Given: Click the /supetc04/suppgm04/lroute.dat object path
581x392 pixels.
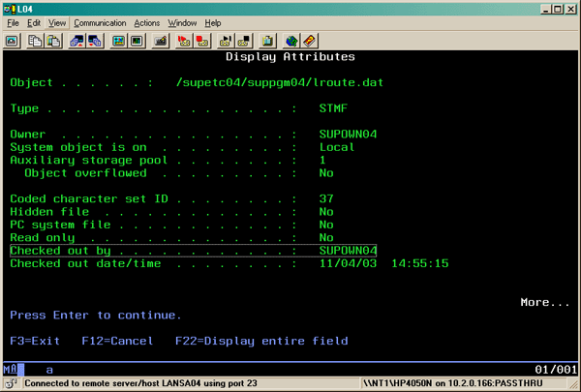Looking at the screenshot, I should (x=280, y=82).
